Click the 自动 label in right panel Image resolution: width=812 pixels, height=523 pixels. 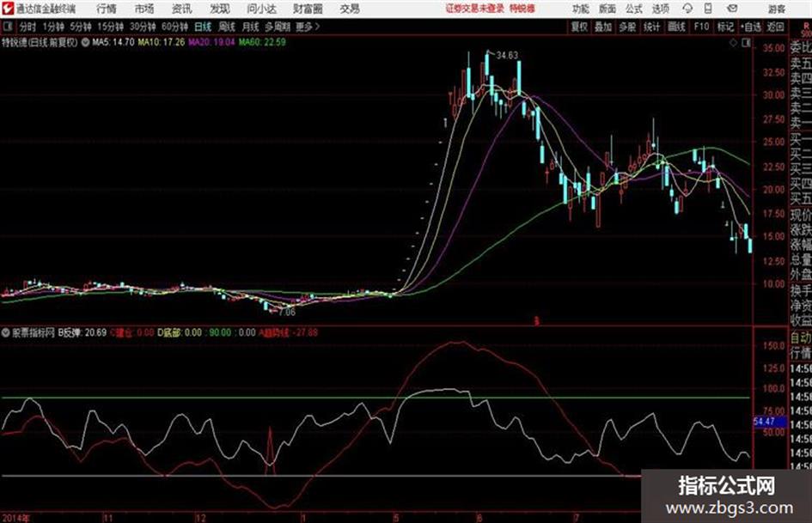(801, 338)
